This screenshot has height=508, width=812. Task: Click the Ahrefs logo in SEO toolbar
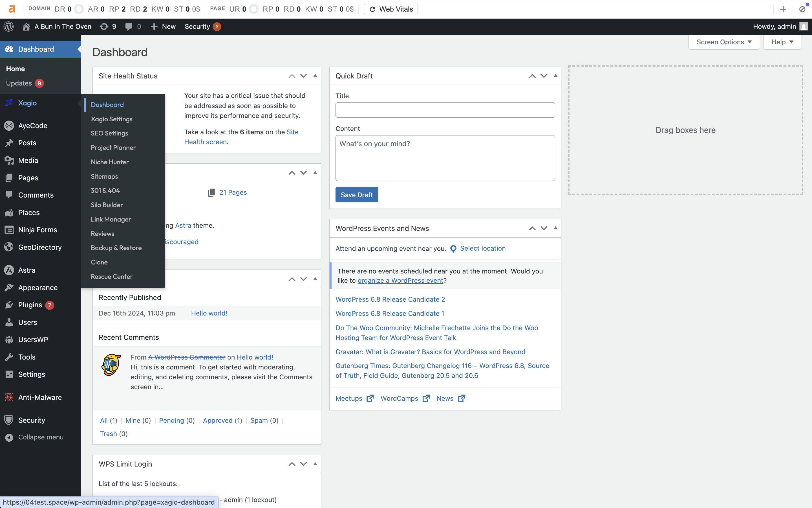pos(11,9)
